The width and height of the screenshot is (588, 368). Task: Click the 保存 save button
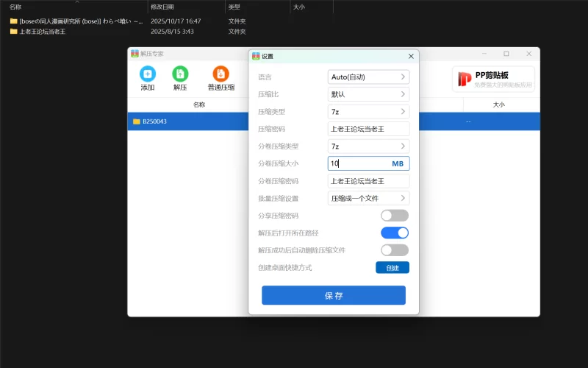click(x=334, y=295)
